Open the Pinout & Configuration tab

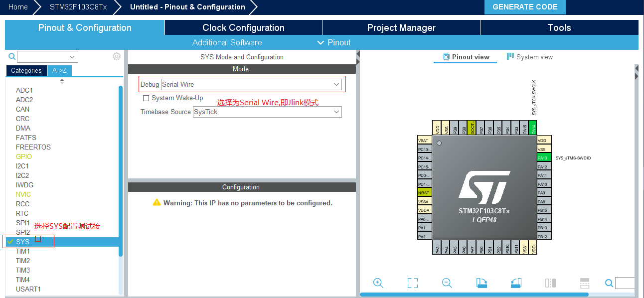tap(85, 27)
